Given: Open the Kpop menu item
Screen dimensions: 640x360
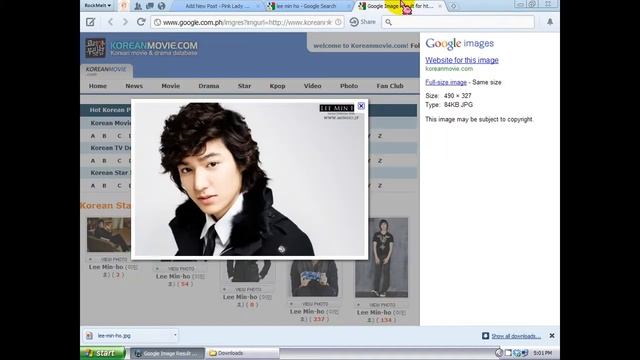Looking at the screenshot, I should [278, 86].
